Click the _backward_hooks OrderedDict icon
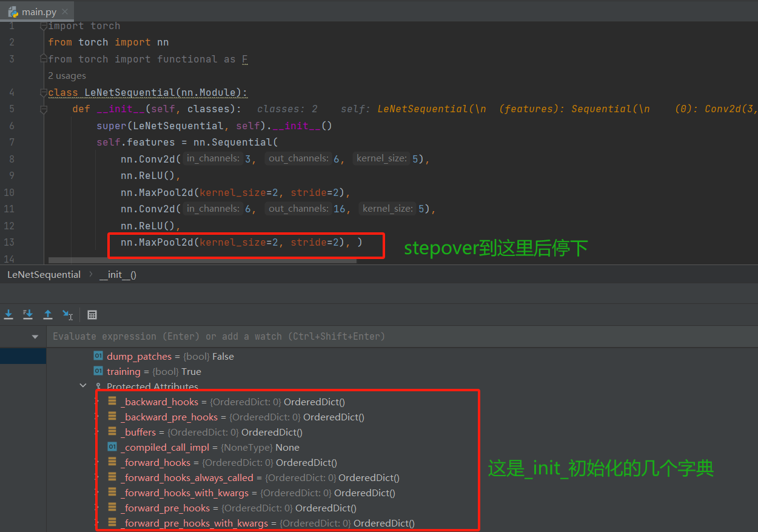758x532 pixels. point(113,402)
